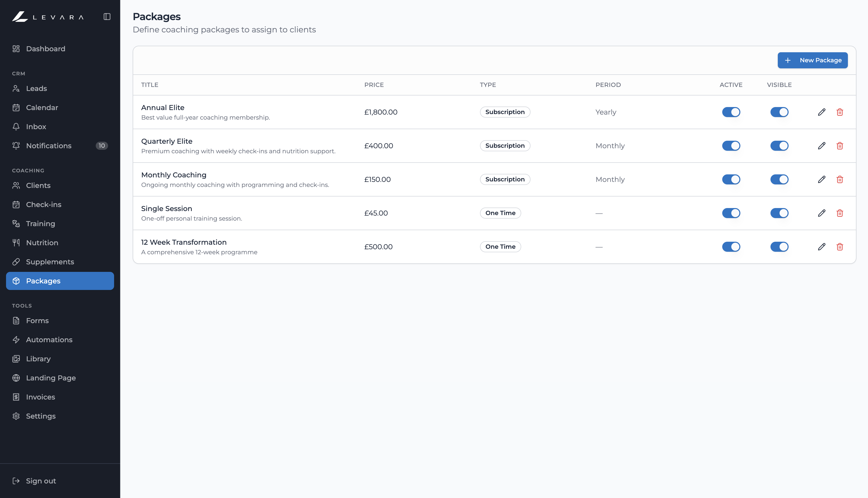Screen dimensions: 868x498
Task: Toggle Active for Monthly Coaching
Action: (x=731, y=179)
